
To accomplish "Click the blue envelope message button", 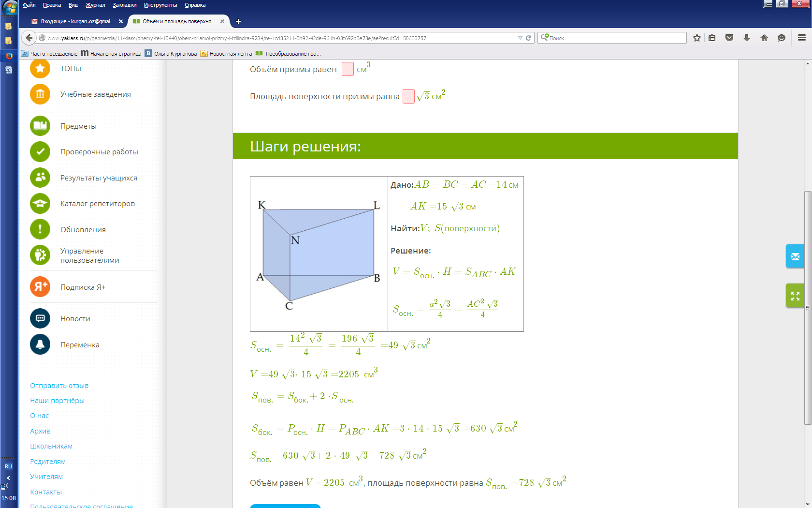I will [795, 256].
